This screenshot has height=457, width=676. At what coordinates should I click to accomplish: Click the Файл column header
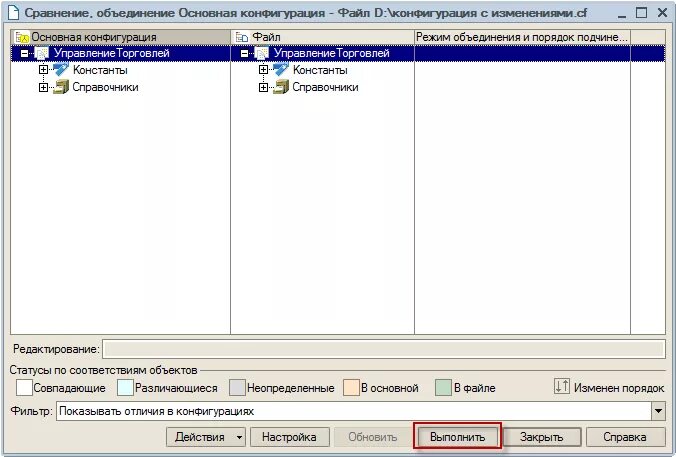click(322, 37)
